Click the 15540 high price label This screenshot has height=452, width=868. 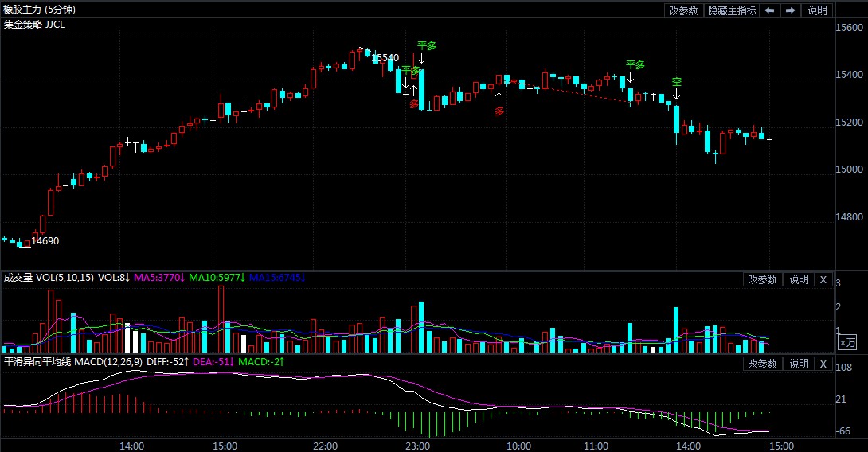[385, 58]
